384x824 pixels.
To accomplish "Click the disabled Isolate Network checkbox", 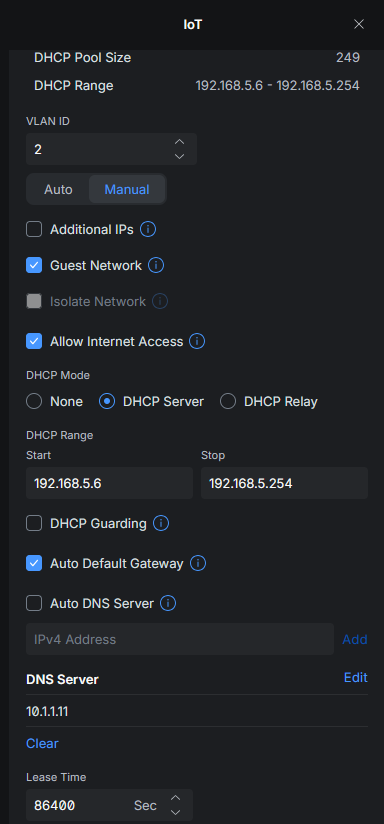I will tap(34, 301).
